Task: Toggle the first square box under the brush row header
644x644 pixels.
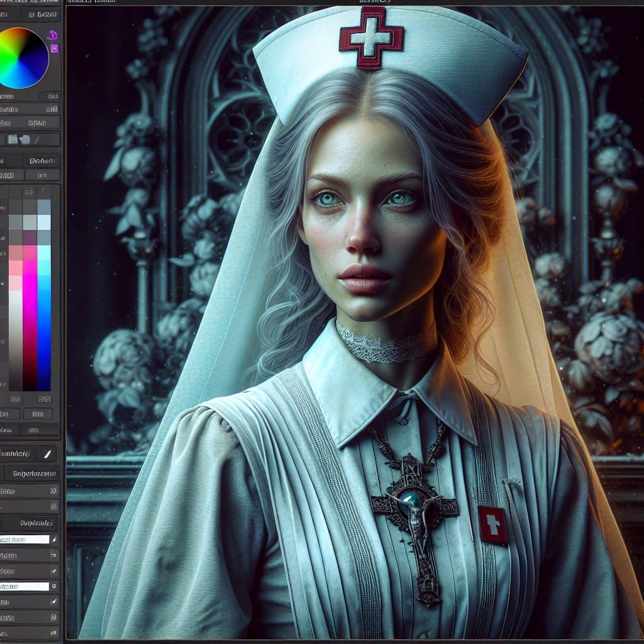Action: pos(53,491)
